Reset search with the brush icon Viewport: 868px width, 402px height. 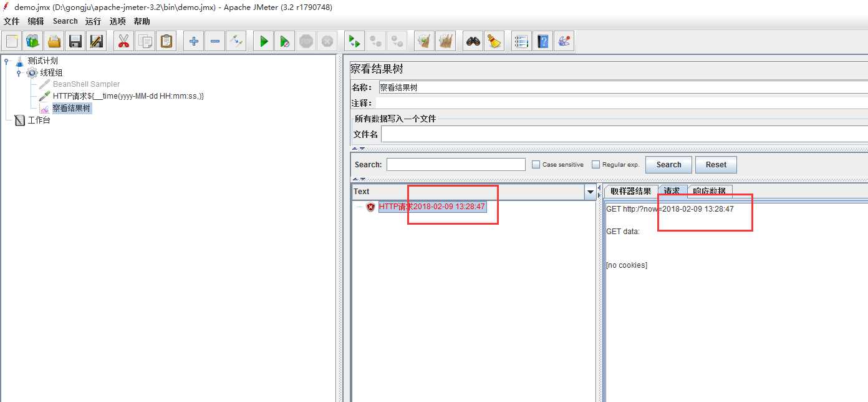pyautogui.click(x=494, y=41)
